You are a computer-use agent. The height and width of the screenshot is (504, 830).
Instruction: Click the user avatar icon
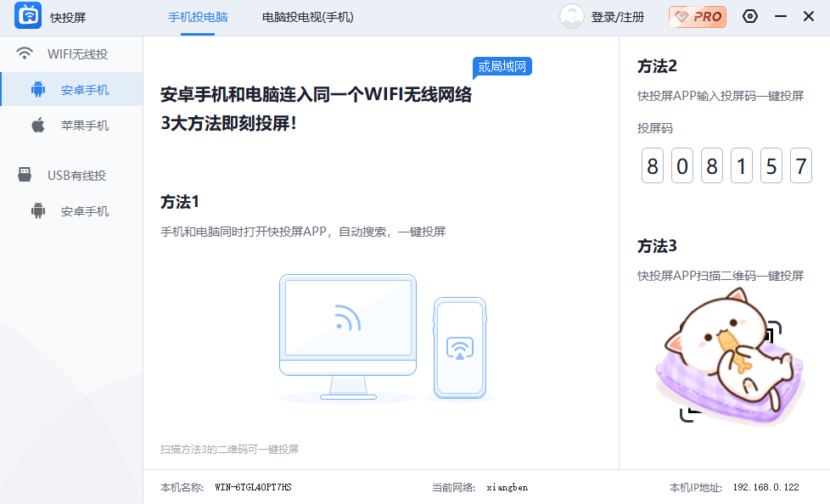click(571, 15)
